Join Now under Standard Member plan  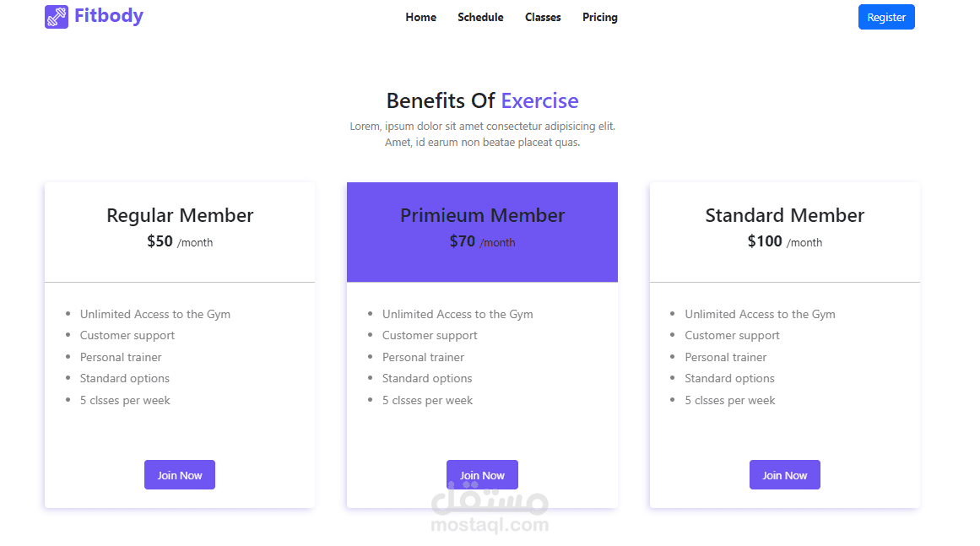[784, 475]
